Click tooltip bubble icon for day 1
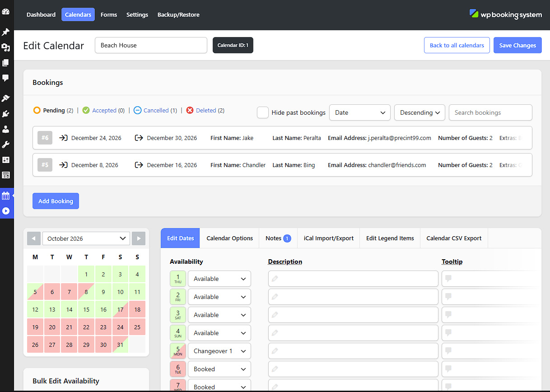 click(x=448, y=279)
